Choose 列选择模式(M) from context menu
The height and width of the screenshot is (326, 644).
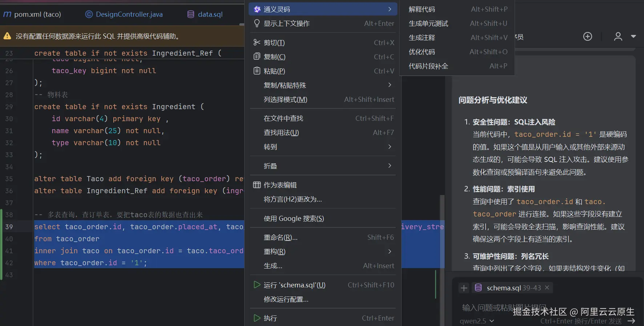(323, 99)
